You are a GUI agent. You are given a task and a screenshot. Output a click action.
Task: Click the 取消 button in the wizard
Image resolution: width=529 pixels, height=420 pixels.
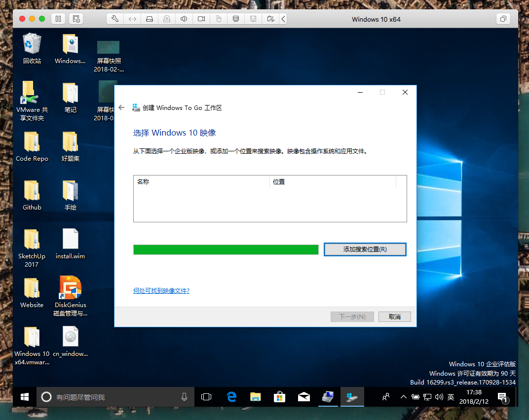tap(394, 316)
